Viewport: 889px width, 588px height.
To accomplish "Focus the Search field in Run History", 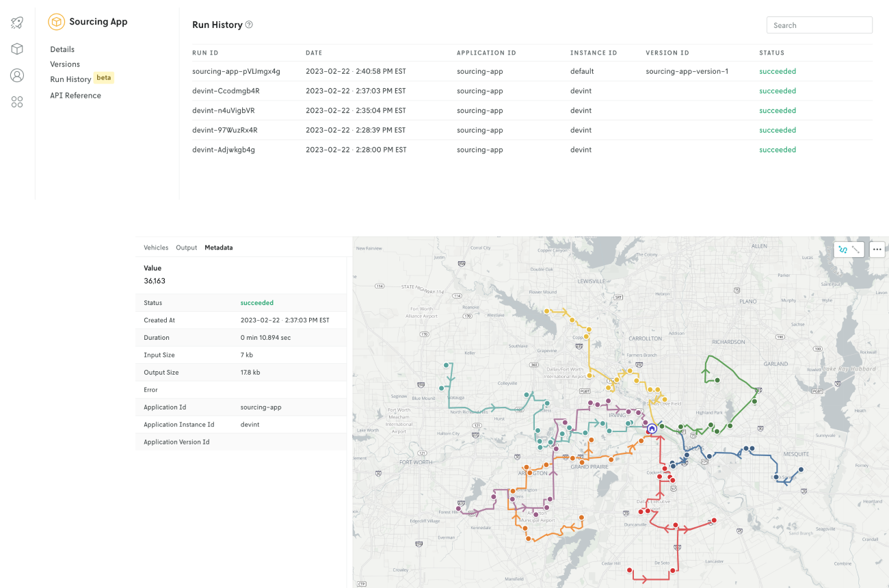I will [819, 25].
